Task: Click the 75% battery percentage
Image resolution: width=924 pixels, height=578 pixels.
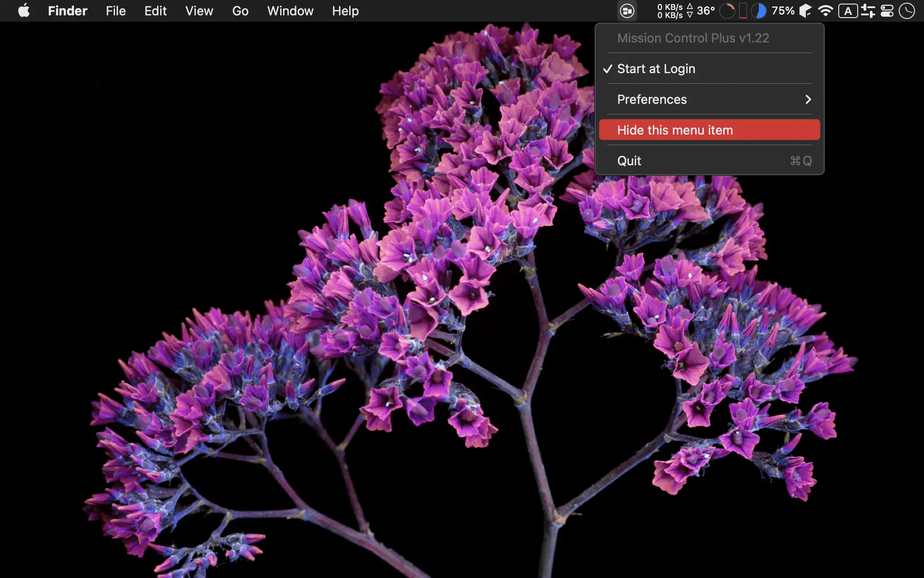Action: [x=783, y=11]
